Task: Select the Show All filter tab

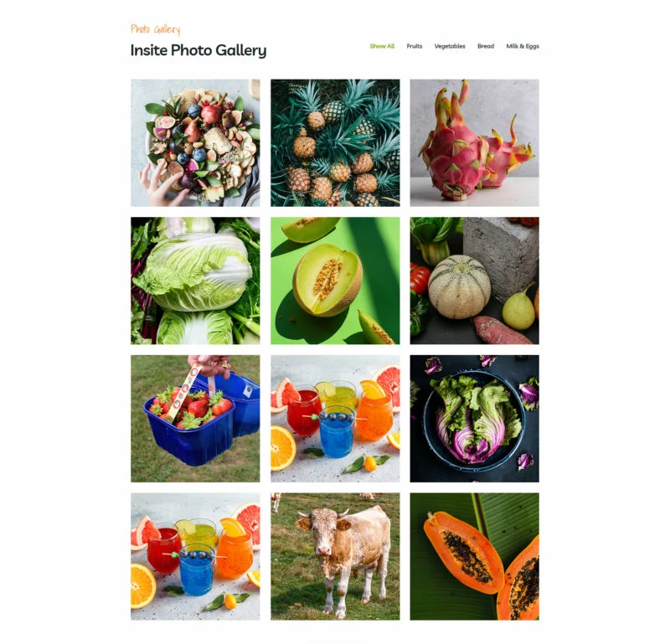Action: point(382,46)
